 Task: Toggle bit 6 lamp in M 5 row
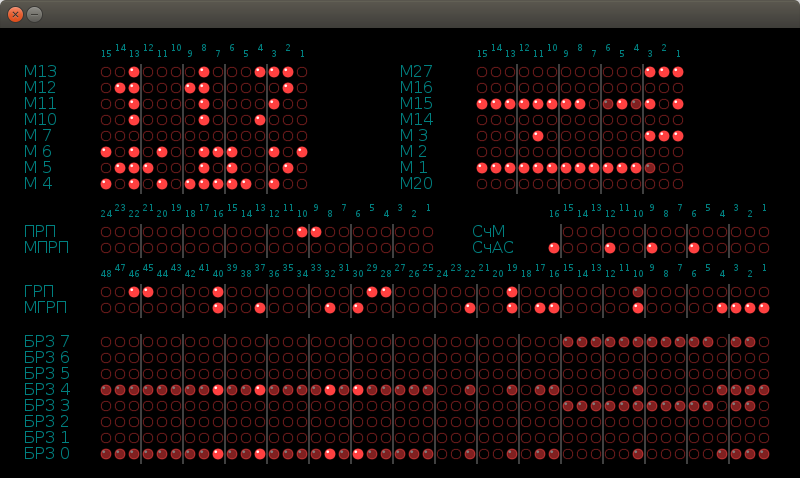pyautogui.click(x=232, y=168)
